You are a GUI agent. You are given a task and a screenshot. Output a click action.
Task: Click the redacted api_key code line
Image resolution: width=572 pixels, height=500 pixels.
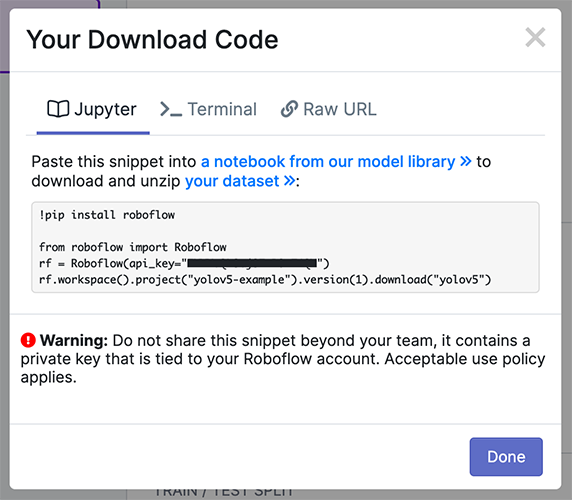click(x=184, y=263)
